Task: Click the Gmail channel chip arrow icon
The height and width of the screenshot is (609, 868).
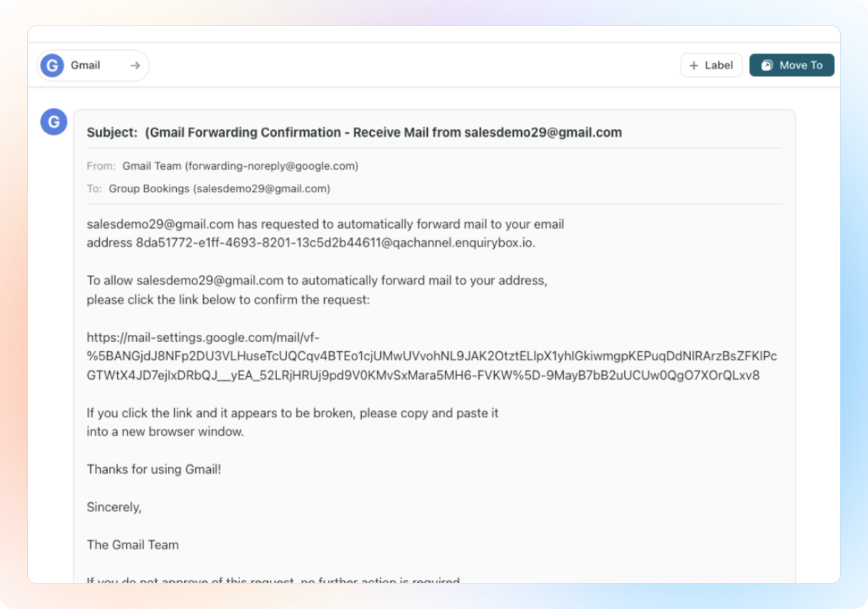Action: (135, 65)
